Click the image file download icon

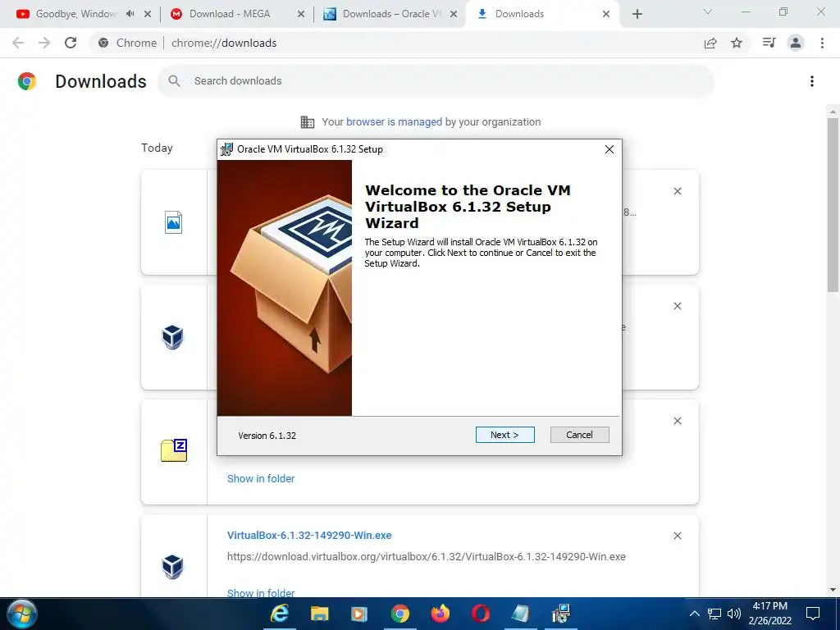(173, 222)
